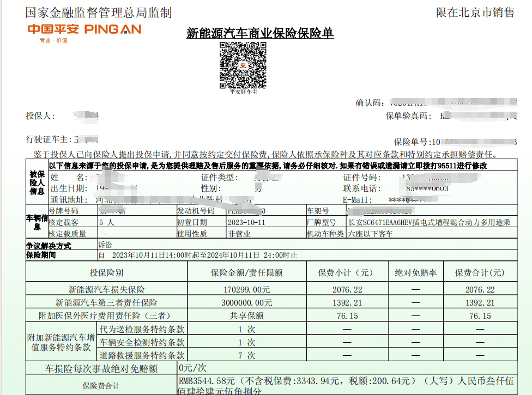Click the vehicle type value 六座以下客车
532x395 pixels.
(371, 234)
